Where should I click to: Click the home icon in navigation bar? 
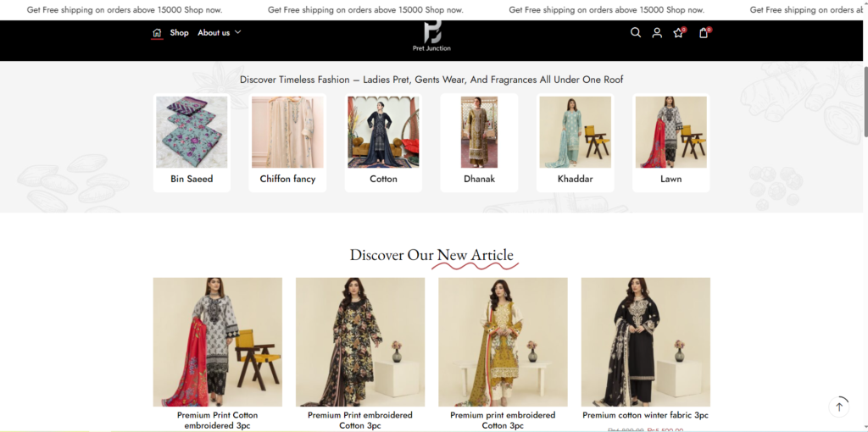pos(157,33)
